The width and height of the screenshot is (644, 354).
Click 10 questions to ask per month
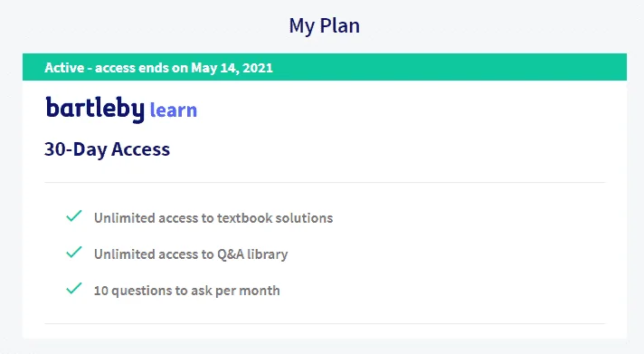[x=187, y=291]
